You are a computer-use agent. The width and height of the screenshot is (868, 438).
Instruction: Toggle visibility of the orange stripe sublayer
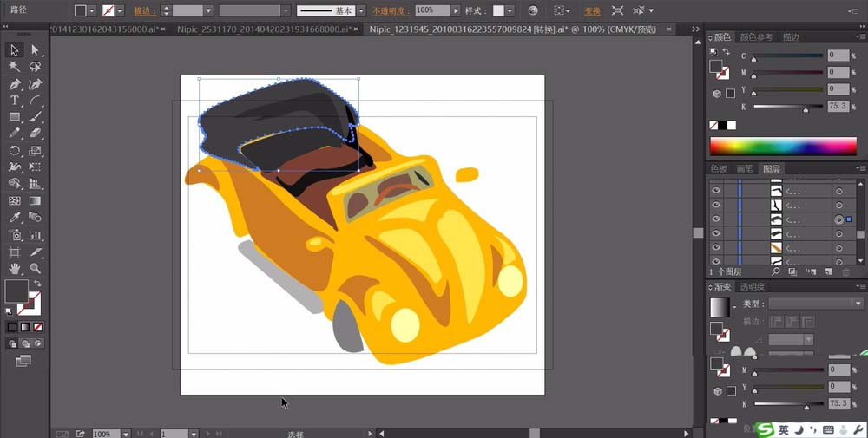click(x=716, y=248)
